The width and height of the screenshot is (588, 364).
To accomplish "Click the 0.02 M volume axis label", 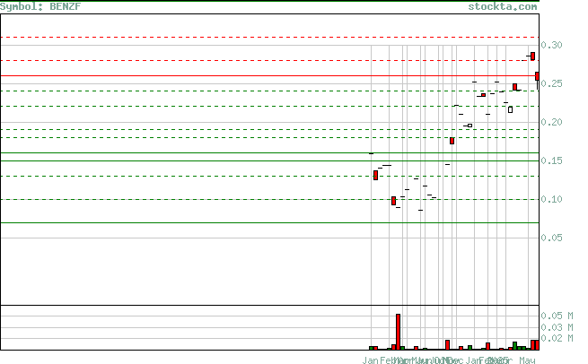I will [557, 339].
